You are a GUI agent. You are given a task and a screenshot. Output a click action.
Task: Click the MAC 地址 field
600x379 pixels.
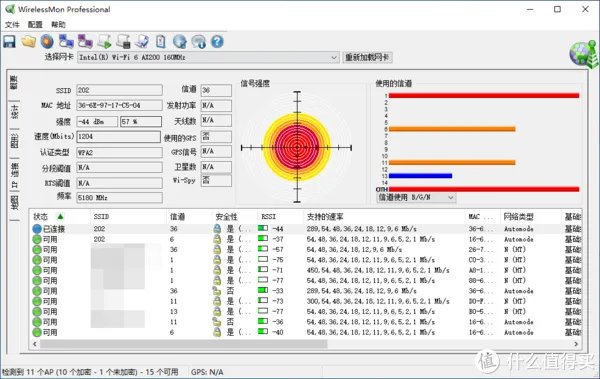tap(119, 105)
